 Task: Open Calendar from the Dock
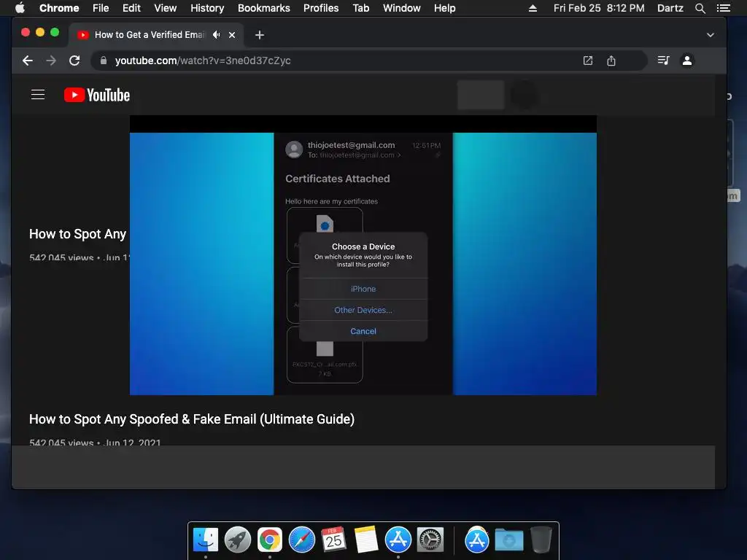[x=333, y=540]
